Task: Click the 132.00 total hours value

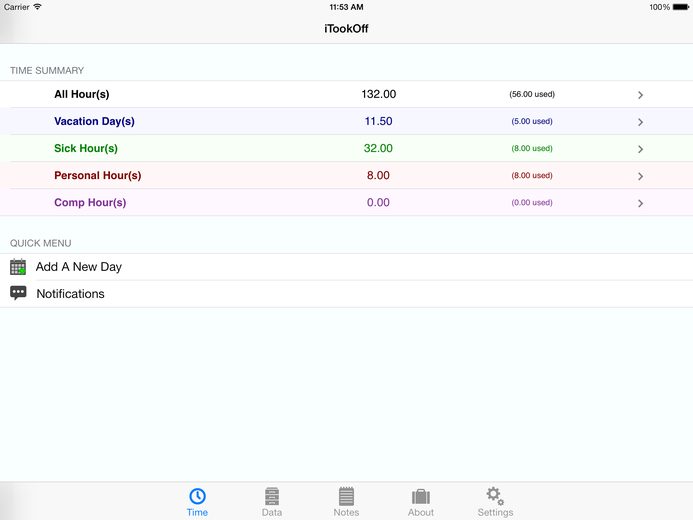Action: tap(379, 94)
